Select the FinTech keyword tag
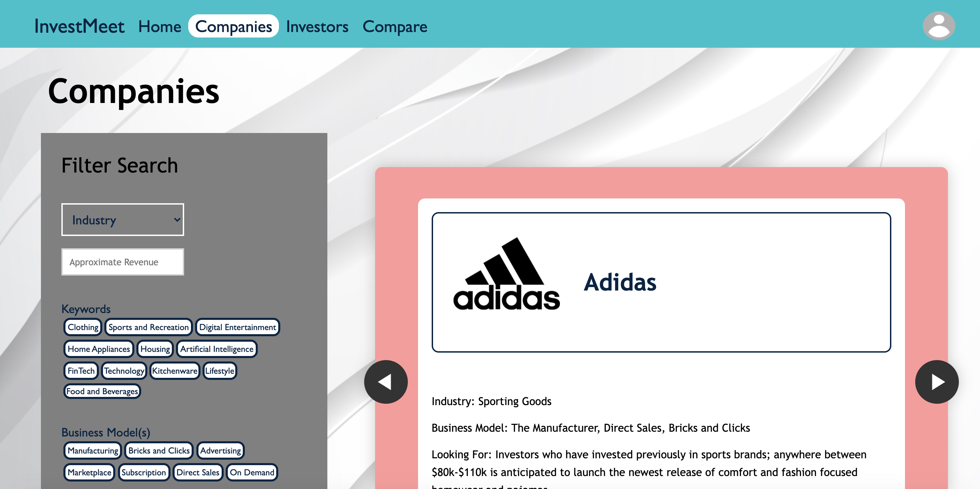The width and height of the screenshot is (980, 489). (81, 370)
